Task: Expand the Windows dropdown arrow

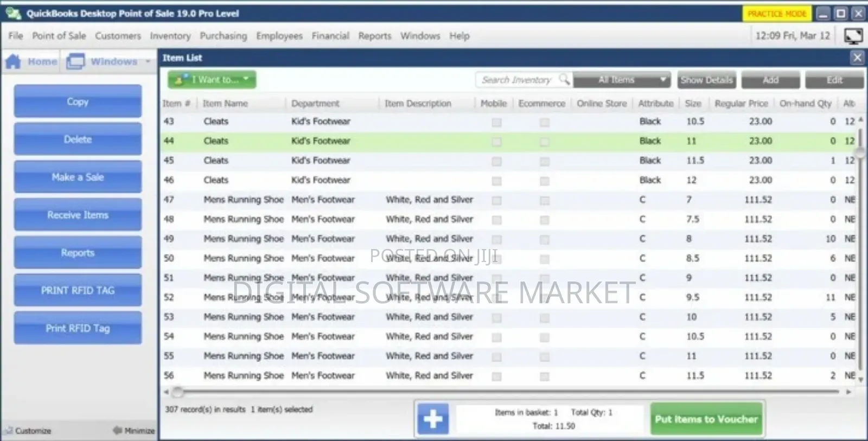Action: 148,62
